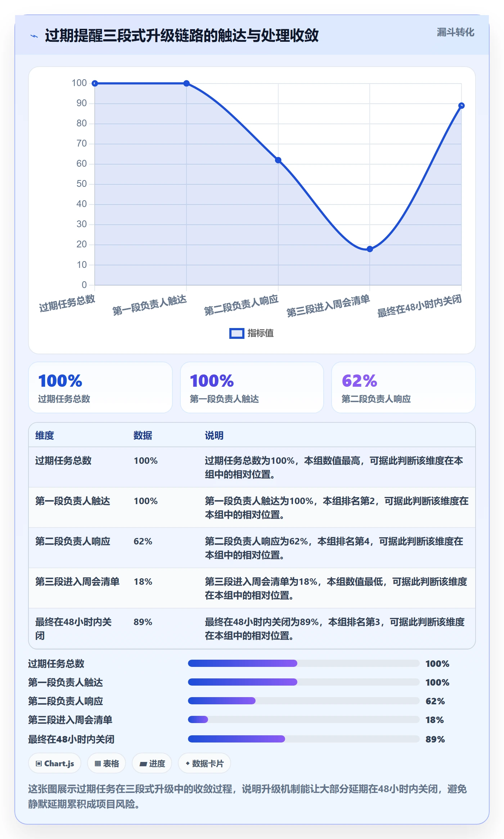Click the 第二段负责人响应 progress bar
The height and width of the screenshot is (839, 504).
point(304,701)
